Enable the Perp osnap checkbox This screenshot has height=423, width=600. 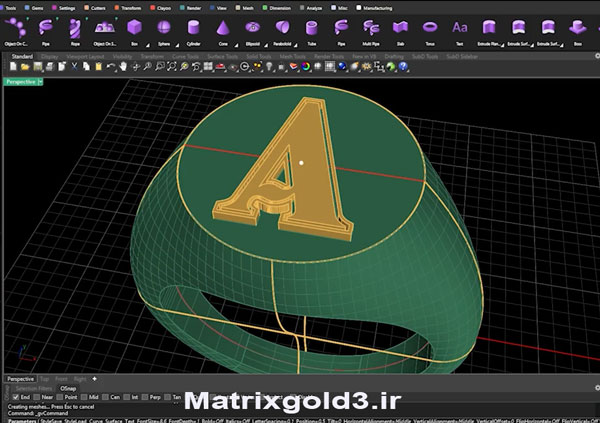pos(145,397)
